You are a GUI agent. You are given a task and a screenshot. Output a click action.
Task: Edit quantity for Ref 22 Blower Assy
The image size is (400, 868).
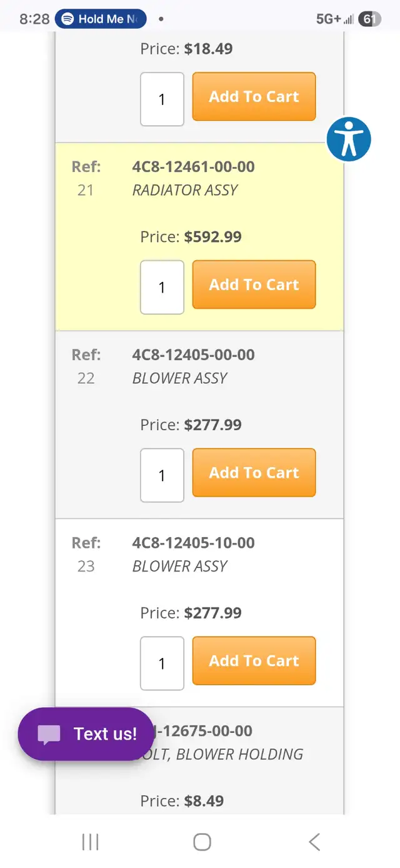tap(162, 475)
